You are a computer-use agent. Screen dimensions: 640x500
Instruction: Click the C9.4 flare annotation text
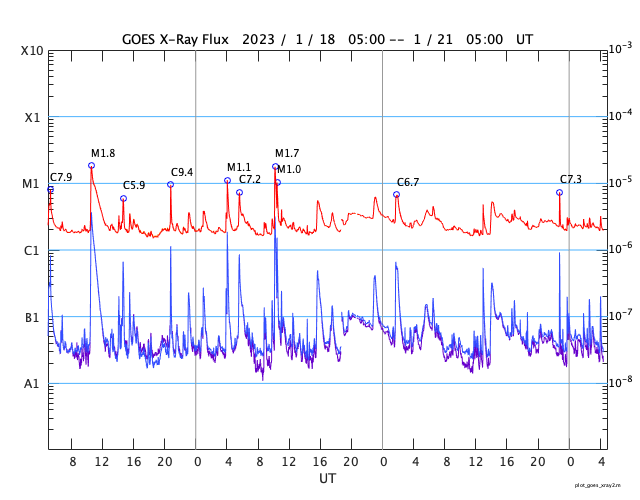coord(182,173)
